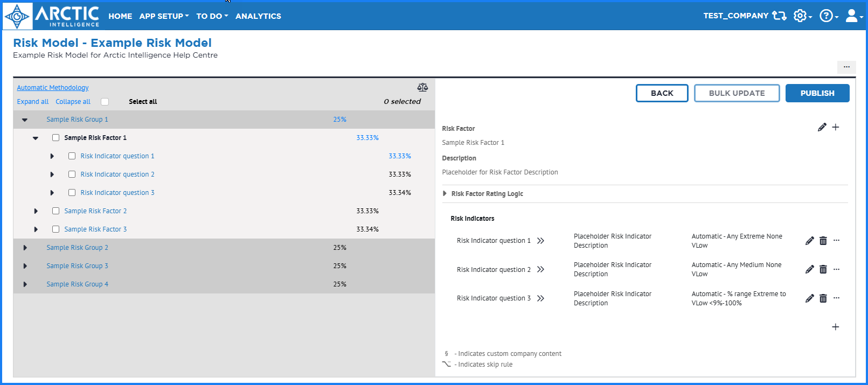Select Sample Risk Group 2 label
This screenshot has width=868, height=385.
coord(77,248)
